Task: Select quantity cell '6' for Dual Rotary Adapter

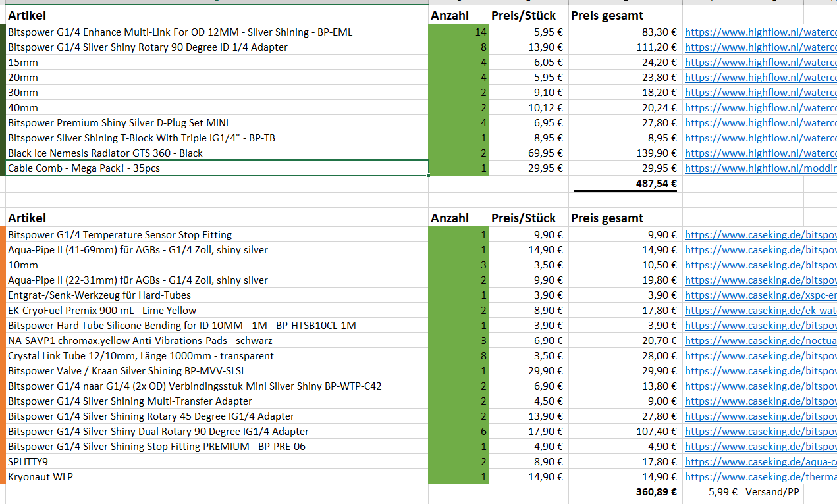Action: tap(458, 431)
